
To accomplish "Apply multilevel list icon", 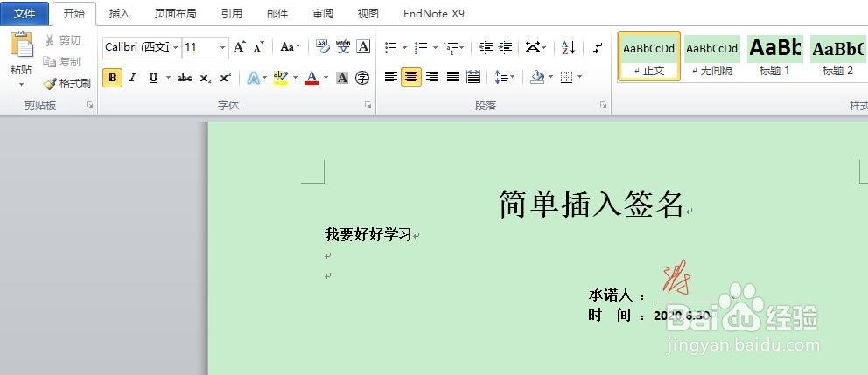I will point(451,48).
